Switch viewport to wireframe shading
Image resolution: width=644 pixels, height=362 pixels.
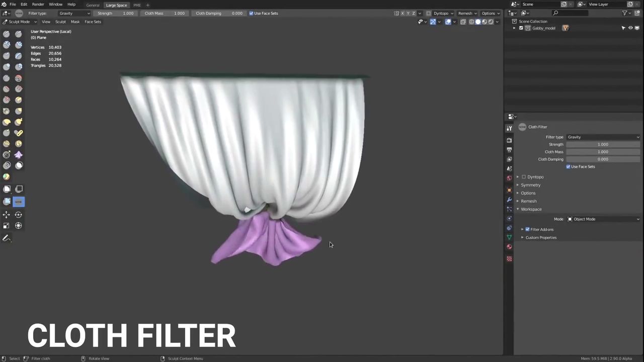[x=471, y=22]
